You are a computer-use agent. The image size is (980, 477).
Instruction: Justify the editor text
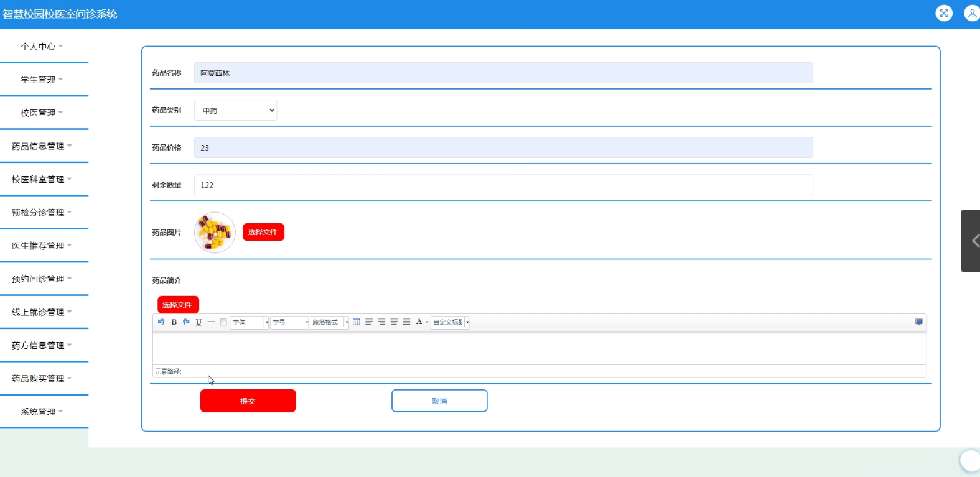(x=406, y=322)
